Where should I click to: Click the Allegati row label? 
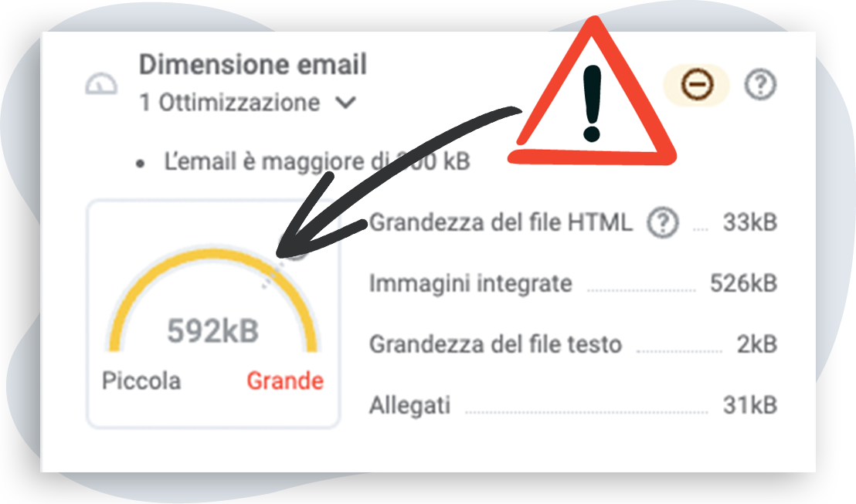pyautogui.click(x=410, y=406)
